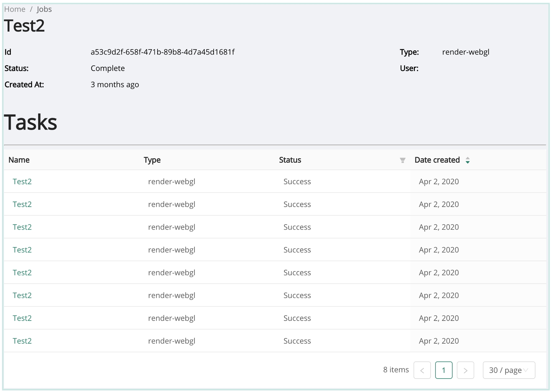Go to previous page with left arrow

(422, 370)
